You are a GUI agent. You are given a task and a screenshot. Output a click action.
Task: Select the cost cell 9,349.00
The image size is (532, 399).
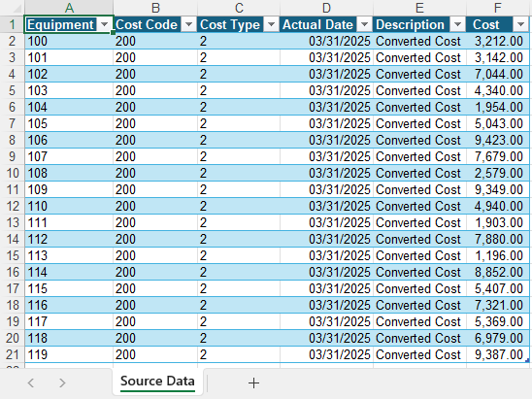tap(498, 189)
